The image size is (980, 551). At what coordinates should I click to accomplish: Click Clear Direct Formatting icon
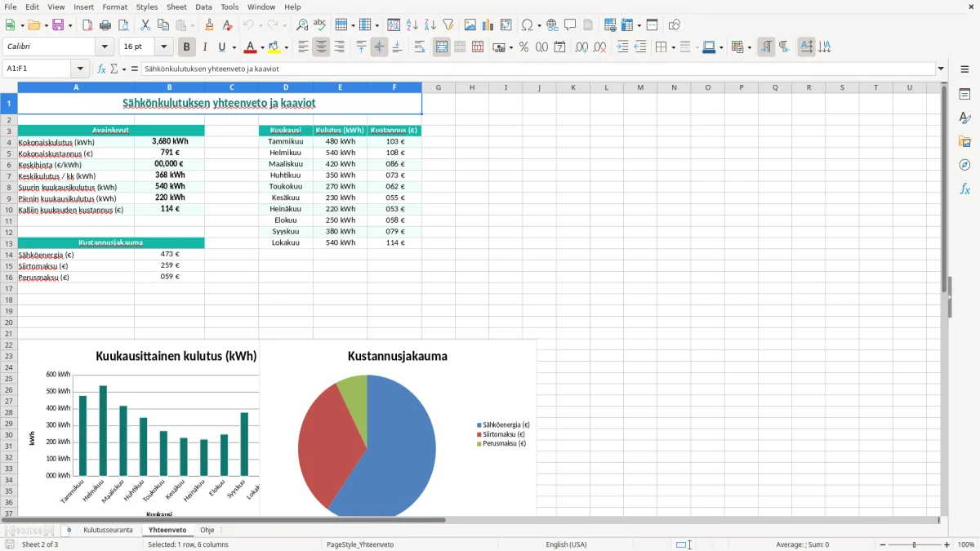pyautogui.click(x=228, y=25)
